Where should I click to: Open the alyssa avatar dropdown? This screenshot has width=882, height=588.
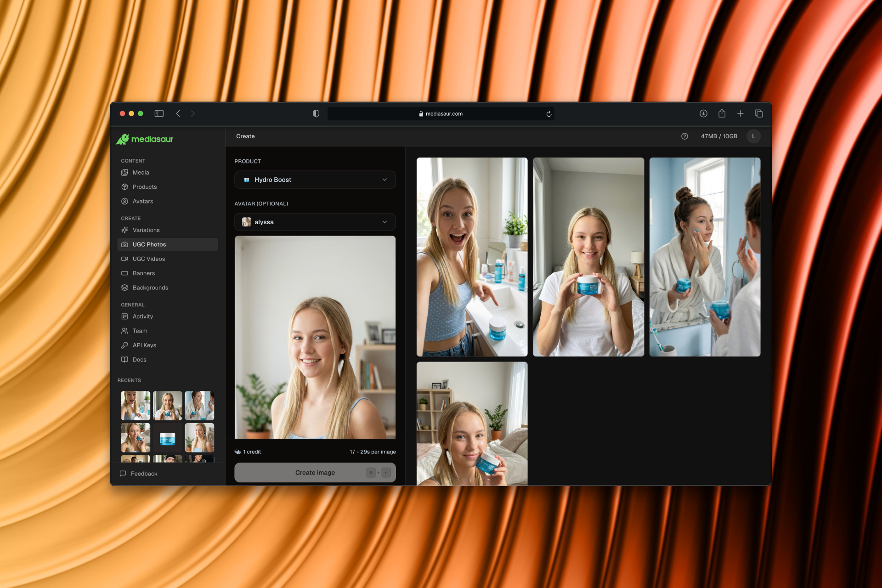tap(315, 222)
